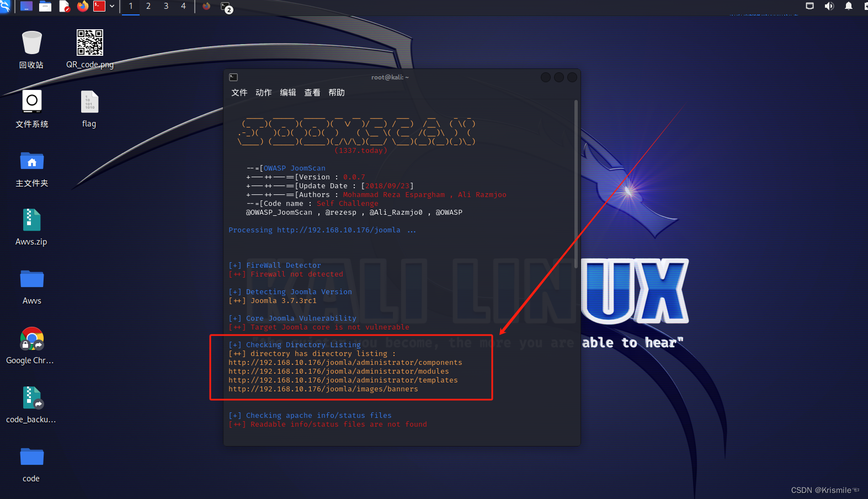This screenshot has height=499, width=868.
Task: Open the notifications bell icon
Action: tap(849, 6)
